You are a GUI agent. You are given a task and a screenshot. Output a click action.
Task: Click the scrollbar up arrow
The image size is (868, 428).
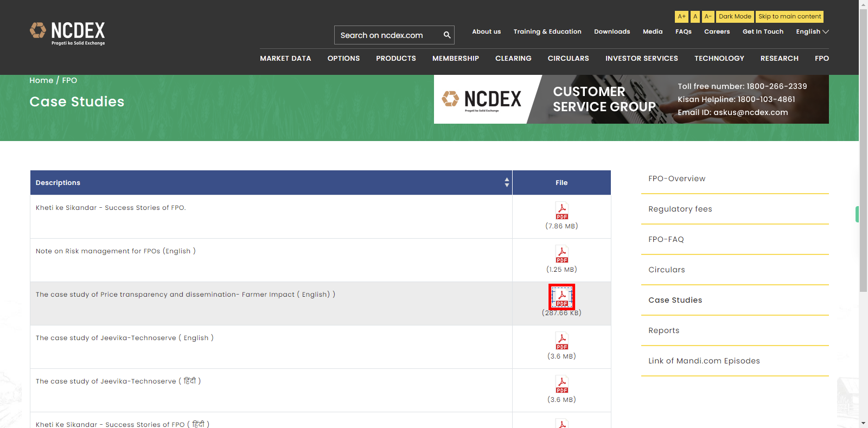(864, 4)
